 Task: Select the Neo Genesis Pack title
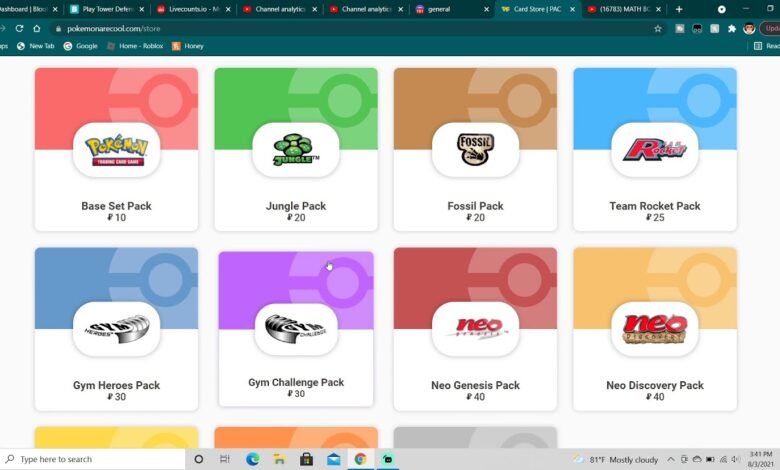(476, 385)
